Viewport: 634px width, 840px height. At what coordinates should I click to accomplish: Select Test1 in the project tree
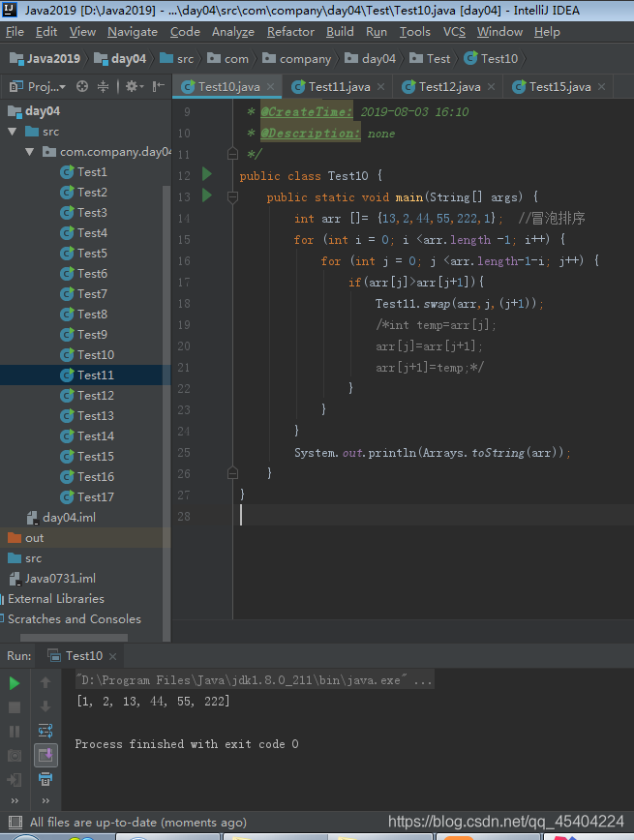click(84, 172)
